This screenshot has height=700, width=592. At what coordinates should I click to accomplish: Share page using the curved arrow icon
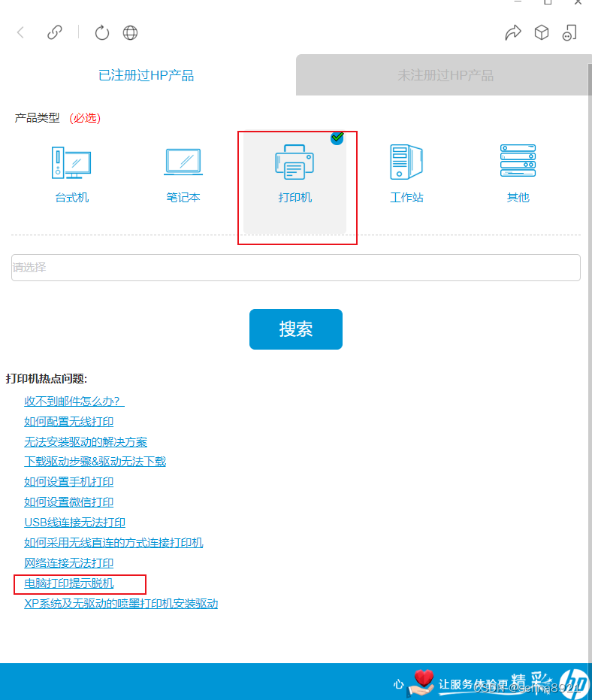pyautogui.click(x=513, y=32)
